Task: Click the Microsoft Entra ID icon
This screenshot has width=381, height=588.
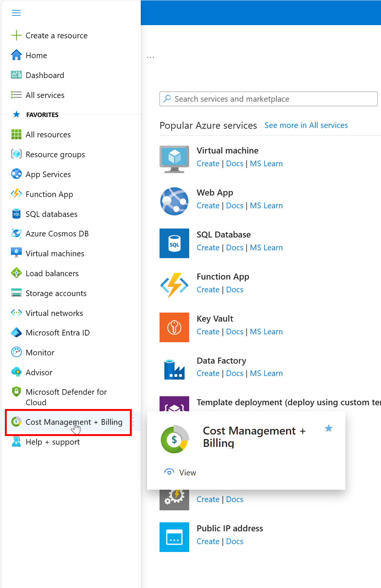Action: pyautogui.click(x=16, y=332)
